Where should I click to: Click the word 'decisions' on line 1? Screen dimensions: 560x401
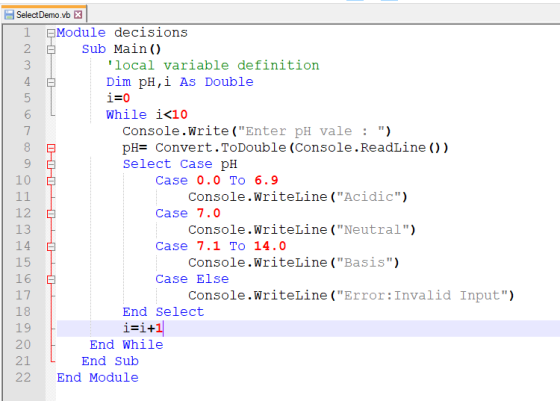[151, 33]
